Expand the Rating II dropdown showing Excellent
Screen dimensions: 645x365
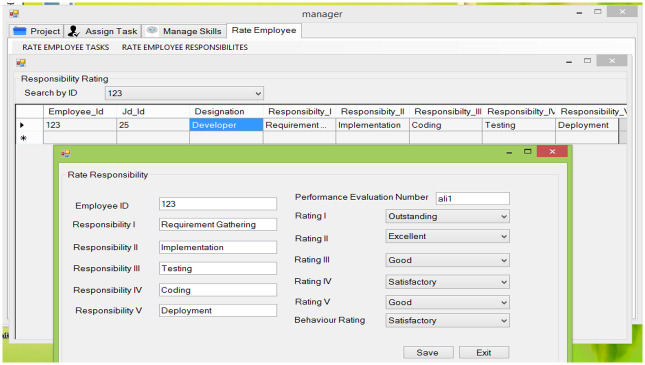(504, 237)
